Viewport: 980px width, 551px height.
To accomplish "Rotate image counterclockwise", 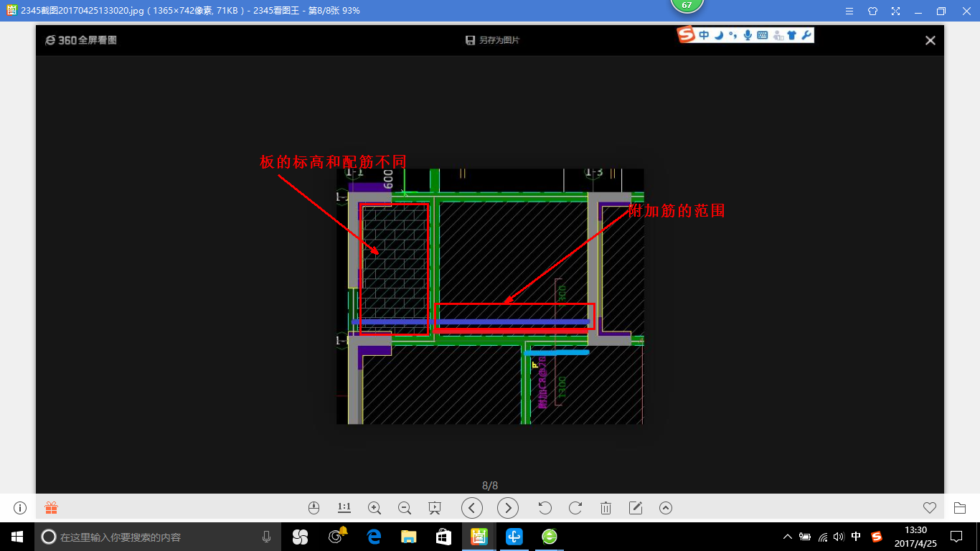I will click(x=545, y=508).
